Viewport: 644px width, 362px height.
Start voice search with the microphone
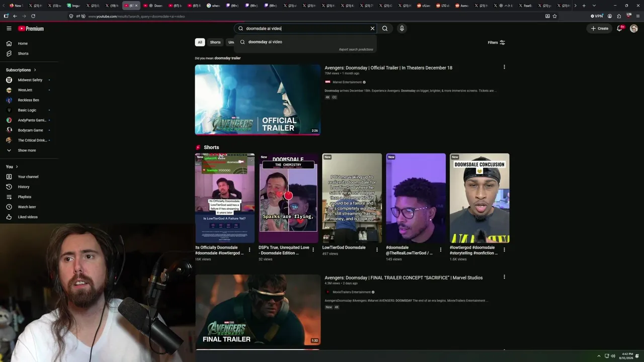[x=401, y=29]
